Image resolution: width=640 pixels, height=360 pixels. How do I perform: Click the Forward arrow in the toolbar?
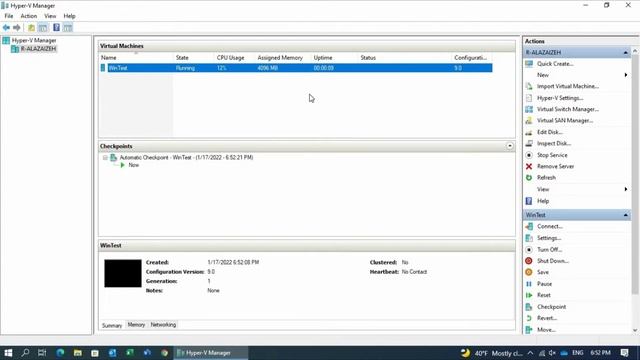click(17, 28)
